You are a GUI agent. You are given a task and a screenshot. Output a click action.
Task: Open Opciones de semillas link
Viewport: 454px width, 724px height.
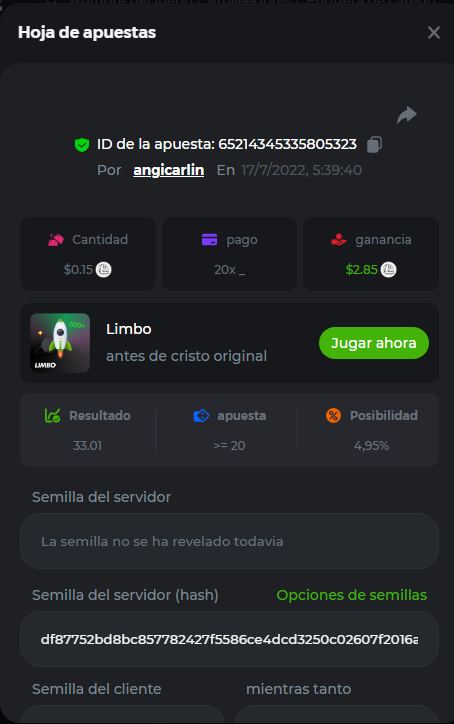point(351,595)
